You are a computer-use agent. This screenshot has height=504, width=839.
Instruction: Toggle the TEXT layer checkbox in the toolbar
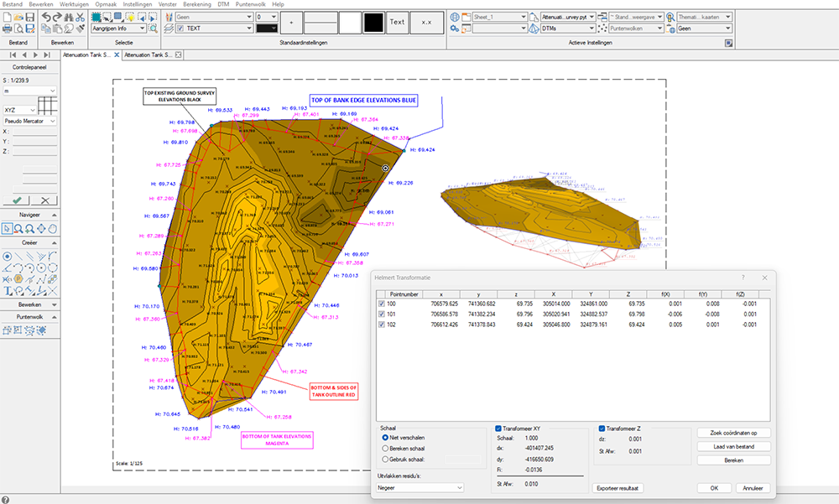tap(180, 29)
